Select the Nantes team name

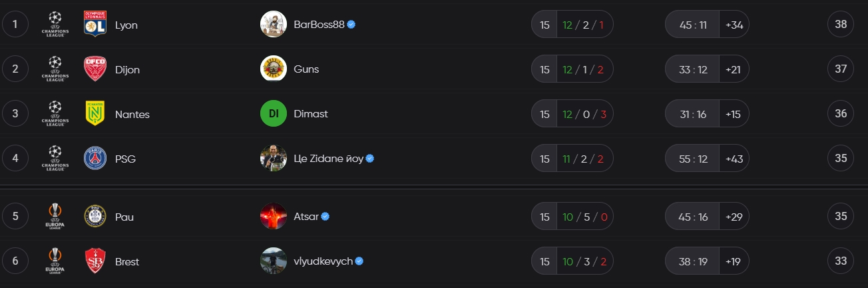(x=132, y=114)
